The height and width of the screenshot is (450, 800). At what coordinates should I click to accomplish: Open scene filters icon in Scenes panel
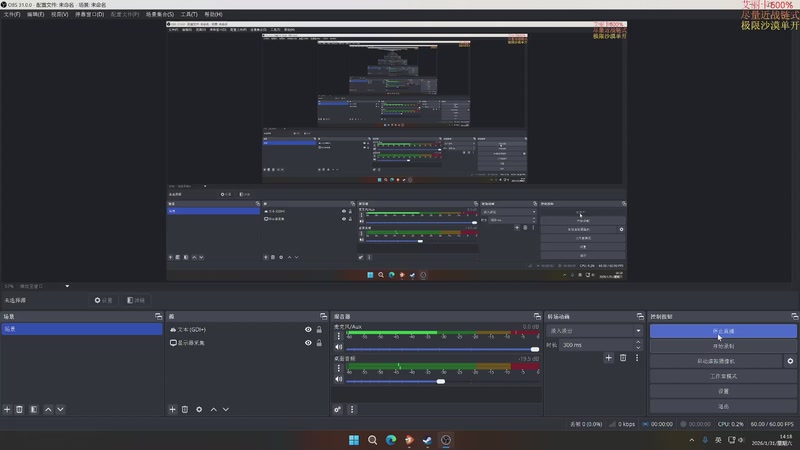(34, 409)
